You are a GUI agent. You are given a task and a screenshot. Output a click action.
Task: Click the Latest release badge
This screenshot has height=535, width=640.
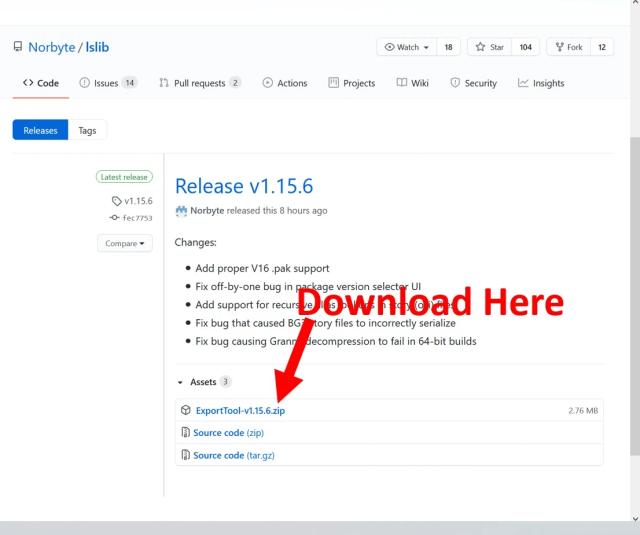[124, 177]
